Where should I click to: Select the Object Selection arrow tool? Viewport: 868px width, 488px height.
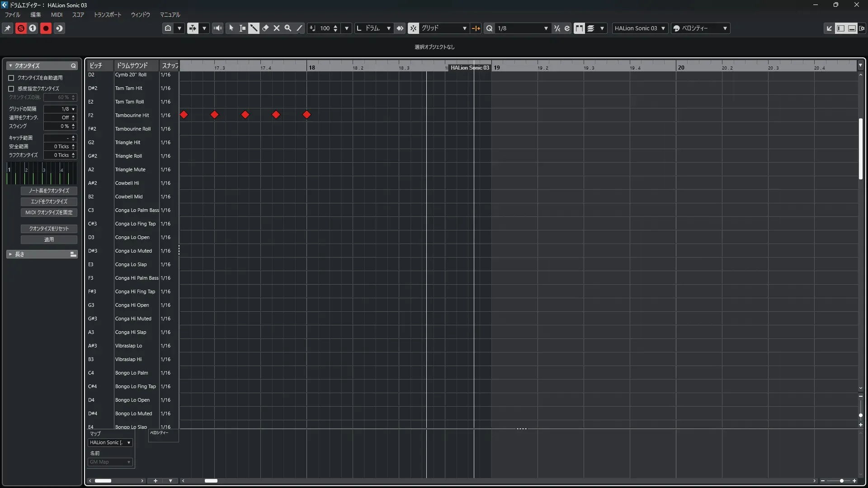231,28
